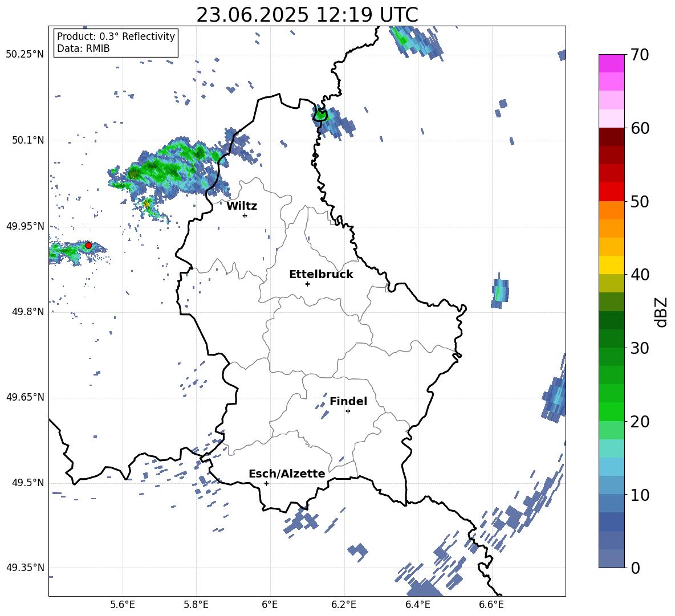Screen dimensions: 675x616
Task: Click the Product: 0.3° Reflectivity text
Action: (116, 36)
